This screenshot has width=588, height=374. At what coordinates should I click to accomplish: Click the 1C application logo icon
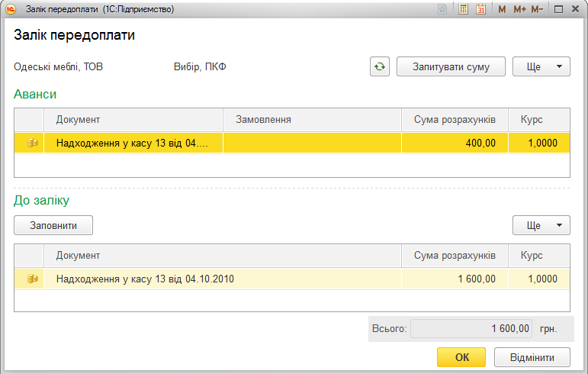[11, 9]
